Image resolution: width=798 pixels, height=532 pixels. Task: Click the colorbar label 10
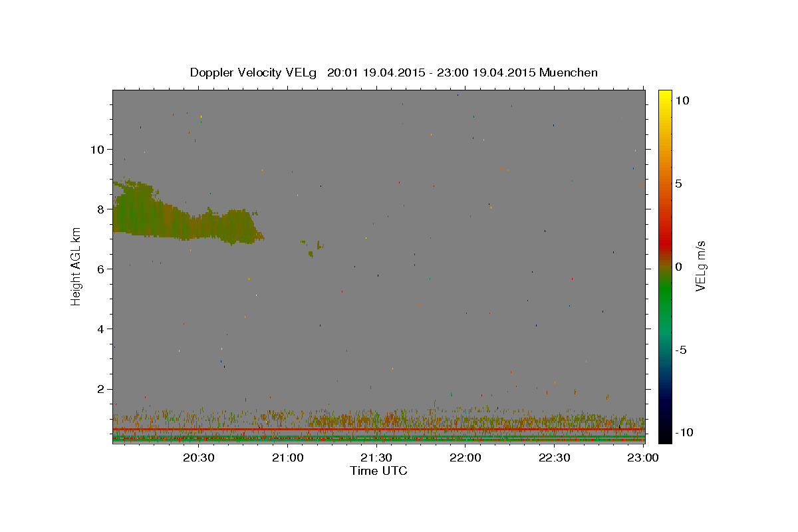682,100
